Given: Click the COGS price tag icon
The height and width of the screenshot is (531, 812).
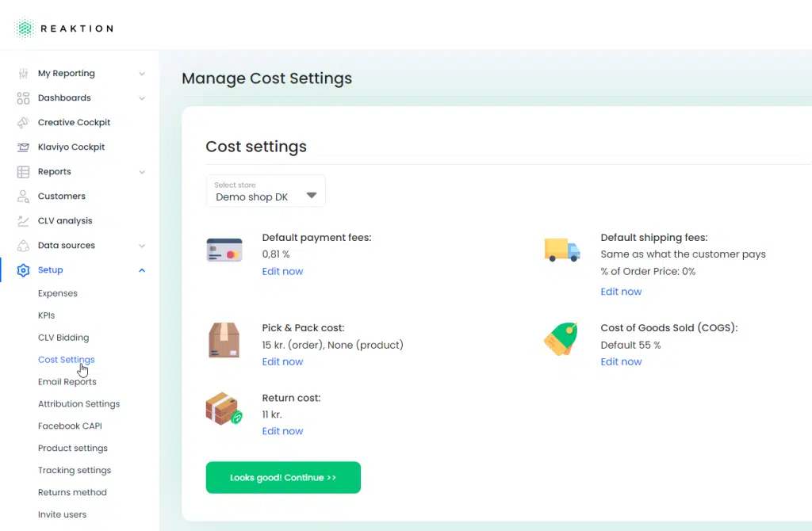Looking at the screenshot, I should [x=561, y=339].
